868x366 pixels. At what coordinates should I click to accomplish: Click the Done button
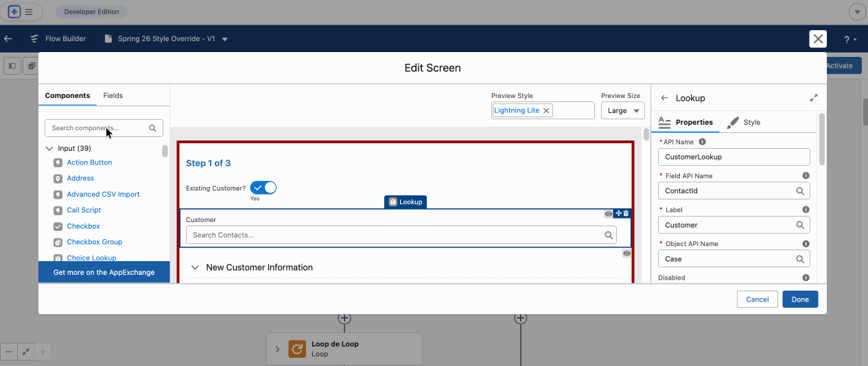[800, 299]
